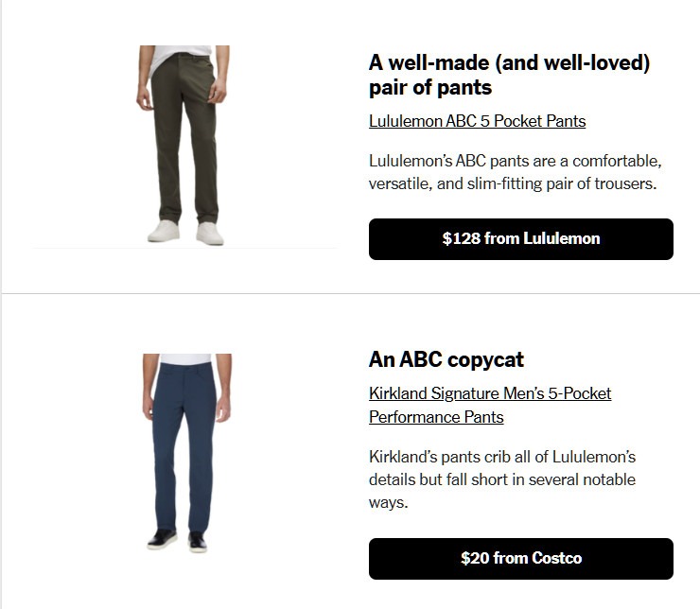Image resolution: width=700 pixels, height=609 pixels.
Task: Click 'versatile, and slim-fitting pair of trousers' line
Action: 513,183
